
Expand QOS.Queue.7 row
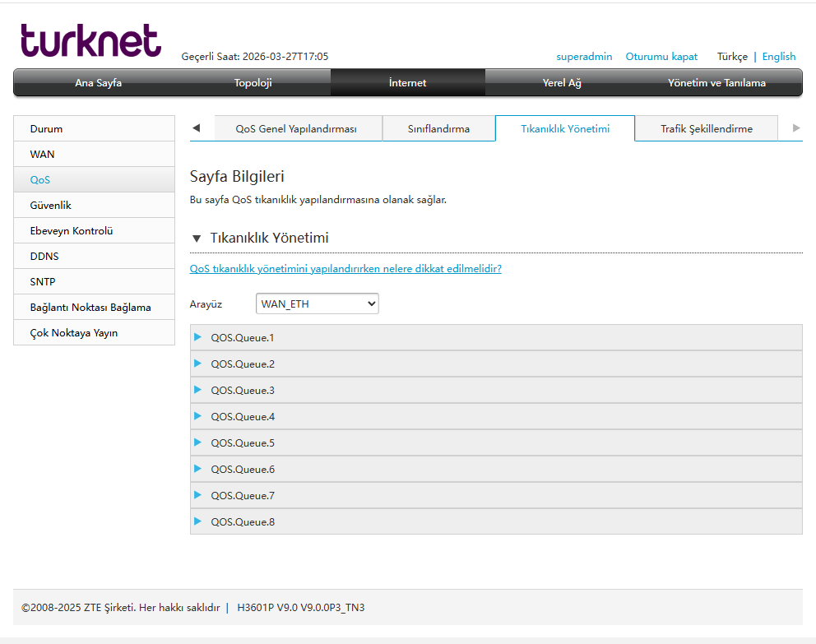point(496,495)
